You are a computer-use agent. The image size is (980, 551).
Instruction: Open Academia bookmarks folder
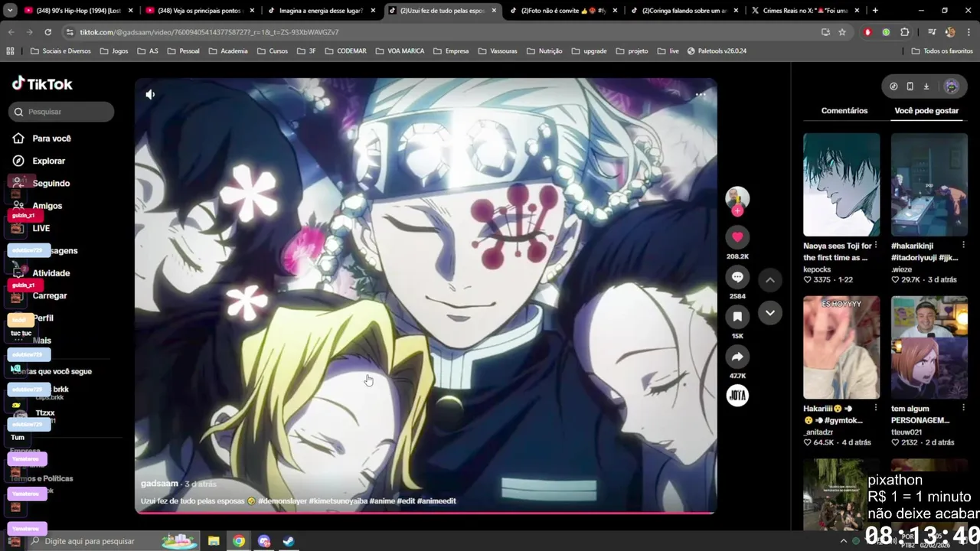pyautogui.click(x=227, y=51)
